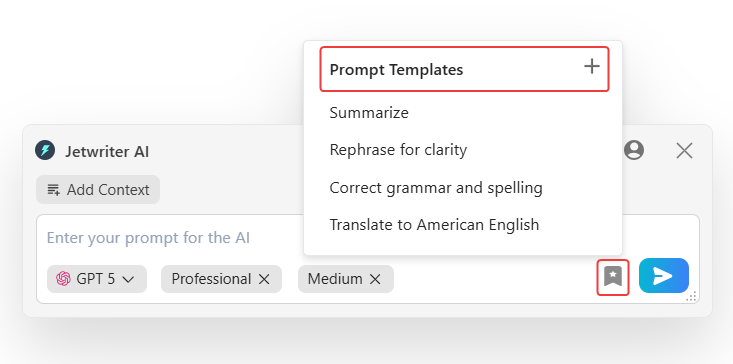Image resolution: width=733 pixels, height=364 pixels.
Task: Click the list-plus icon in Add Context
Action: tap(54, 190)
